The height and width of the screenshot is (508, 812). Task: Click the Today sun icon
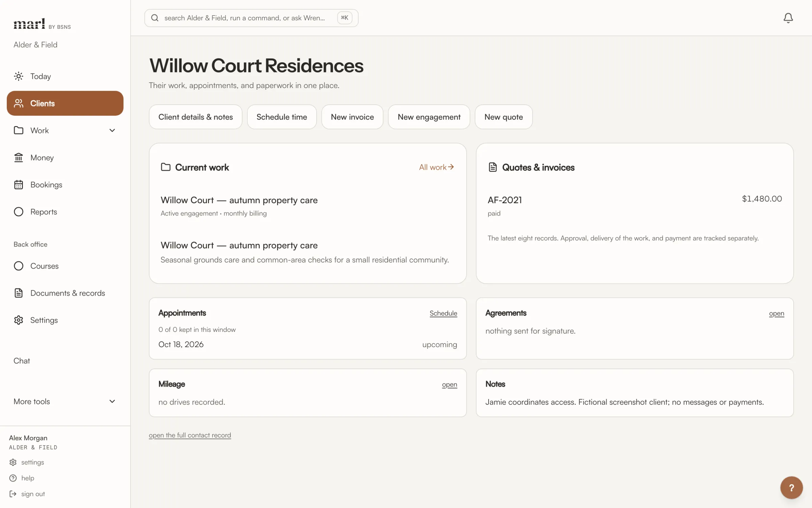19,76
